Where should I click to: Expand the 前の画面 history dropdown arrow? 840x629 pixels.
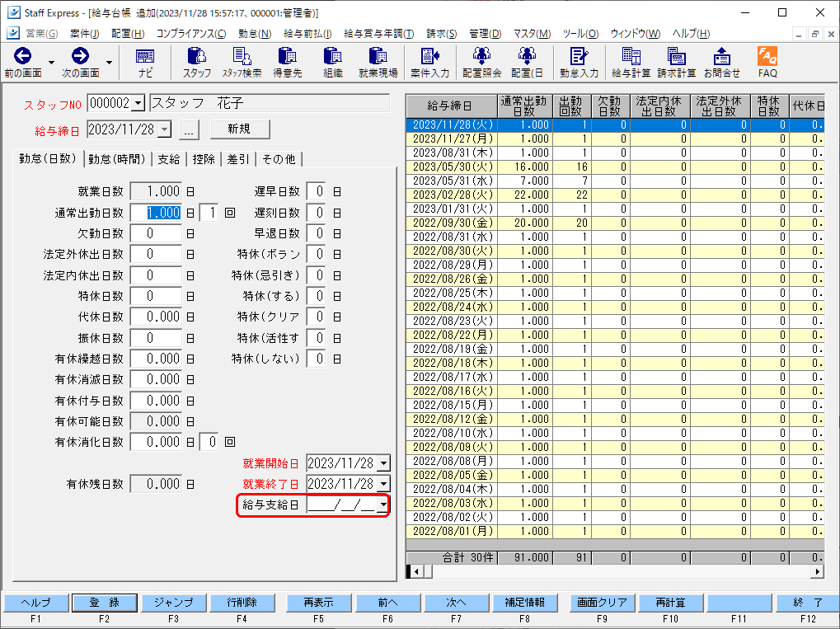[x=51, y=63]
